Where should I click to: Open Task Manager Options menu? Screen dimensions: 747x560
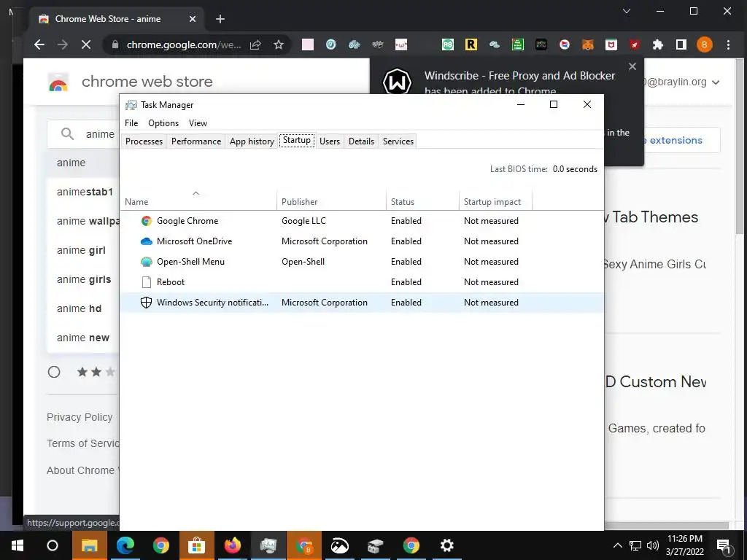point(163,122)
